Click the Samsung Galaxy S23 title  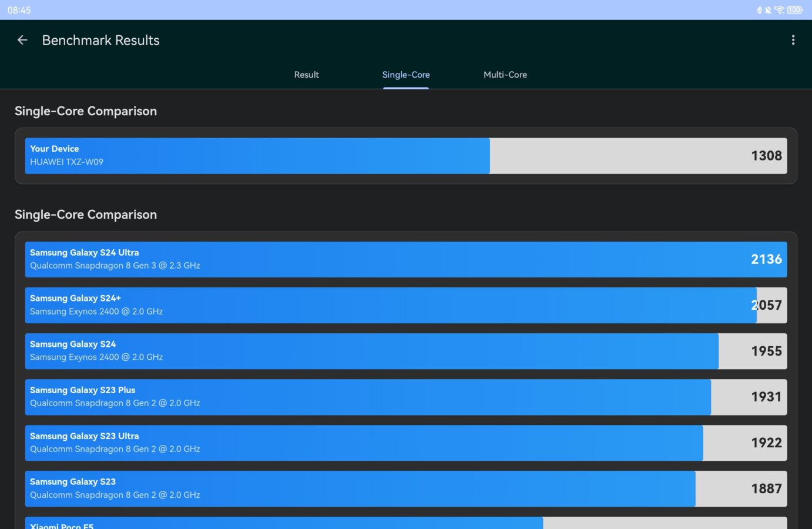73,482
